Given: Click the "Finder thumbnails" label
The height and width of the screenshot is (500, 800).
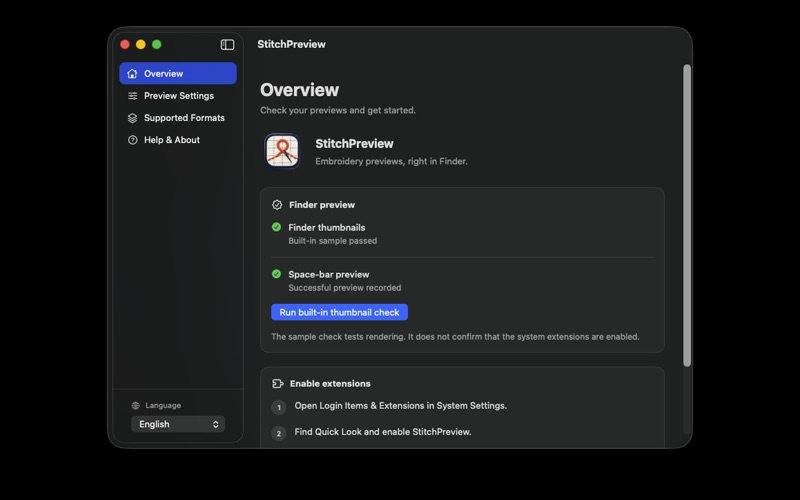Looking at the screenshot, I should click(x=327, y=228).
